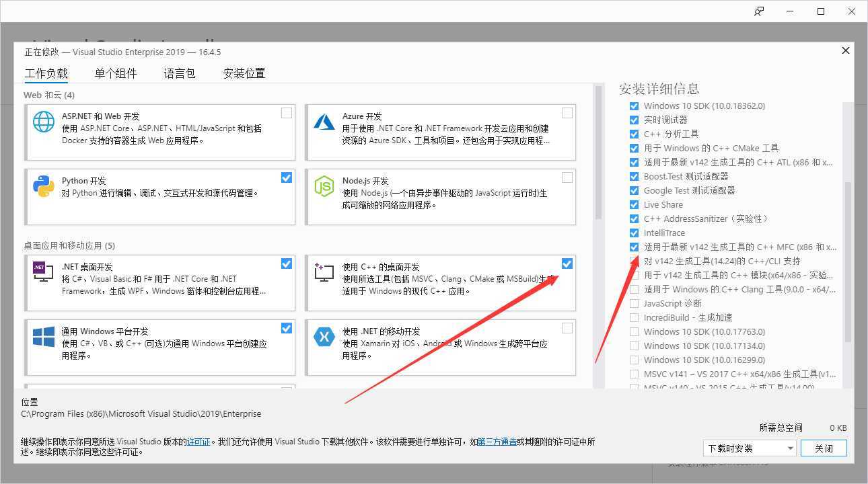Toggle the Boost.Test 测试适配器 checkbox
The height and width of the screenshot is (484, 868).
[x=634, y=176]
